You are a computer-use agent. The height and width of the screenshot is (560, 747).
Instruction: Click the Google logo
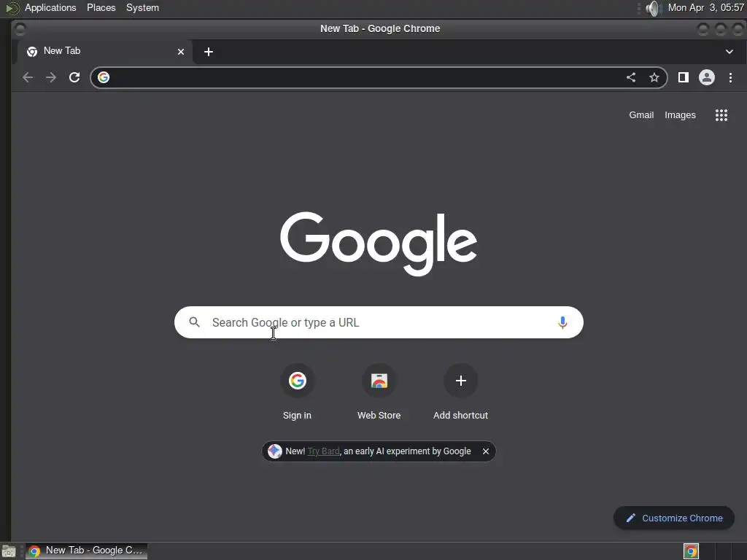pyautogui.click(x=379, y=244)
